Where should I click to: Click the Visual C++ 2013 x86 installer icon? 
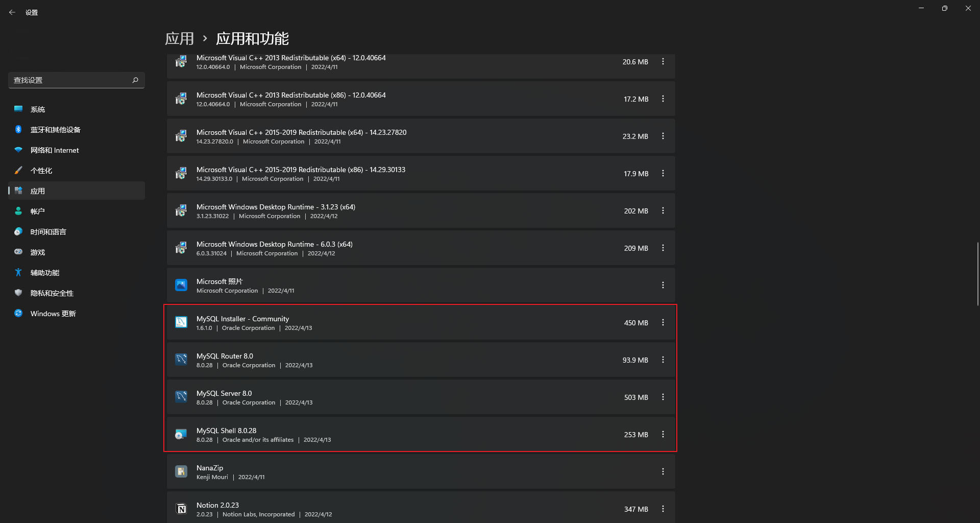point(181,99)
